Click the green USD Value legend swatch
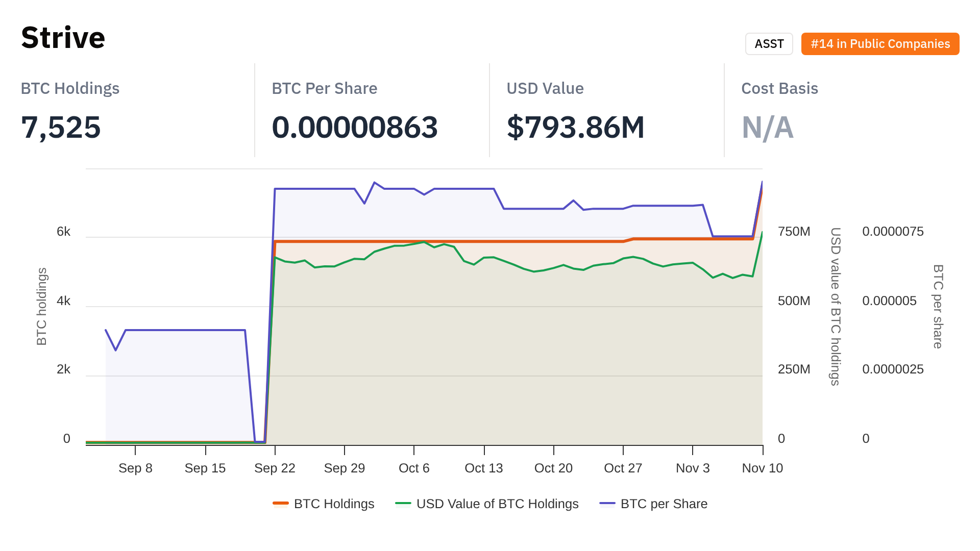This screenshot has height=551, width=980. (x=403, y=504)
